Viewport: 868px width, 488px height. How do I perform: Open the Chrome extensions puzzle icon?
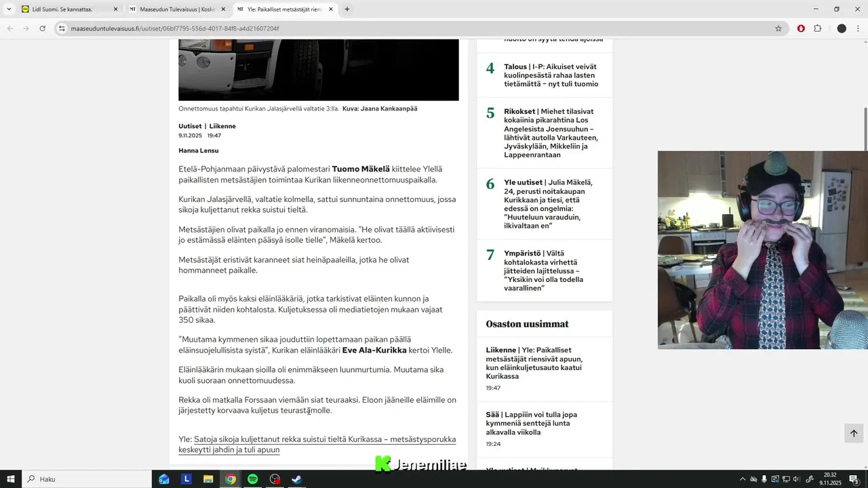click(817, 28)
